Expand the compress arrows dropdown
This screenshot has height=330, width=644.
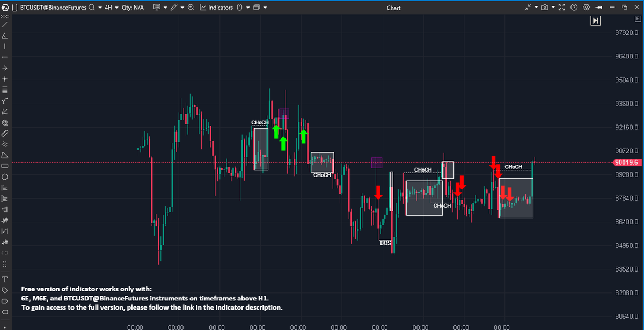[536, 8]
